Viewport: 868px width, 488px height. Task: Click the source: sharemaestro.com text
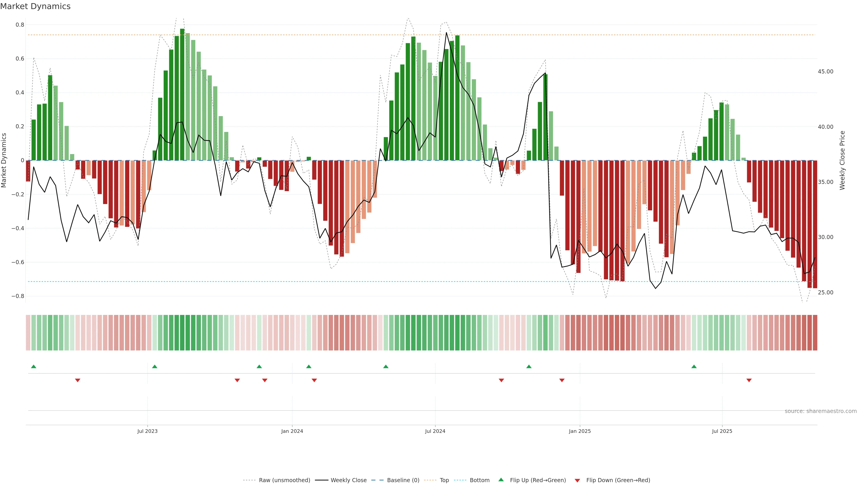point(821,411)
